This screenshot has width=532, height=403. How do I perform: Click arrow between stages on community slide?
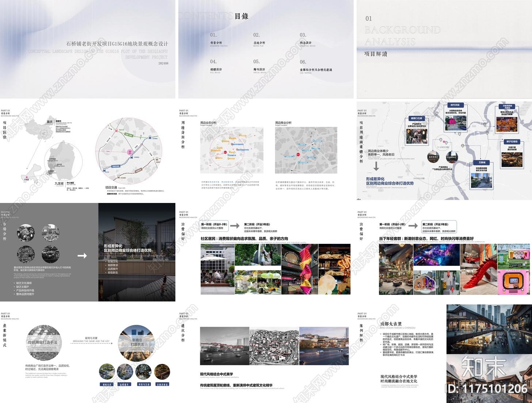(235, 226)
